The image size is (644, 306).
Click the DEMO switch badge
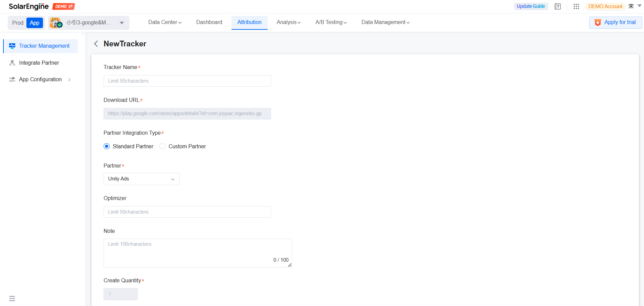[x=64, y=6]
